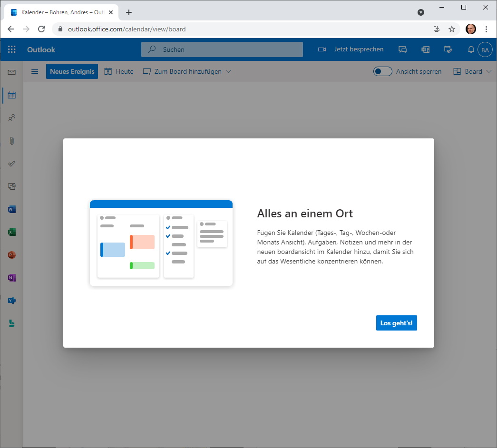Open People contacts in the sidebar
The height and width of the screenshot is (448, 497).
(12, 118)
